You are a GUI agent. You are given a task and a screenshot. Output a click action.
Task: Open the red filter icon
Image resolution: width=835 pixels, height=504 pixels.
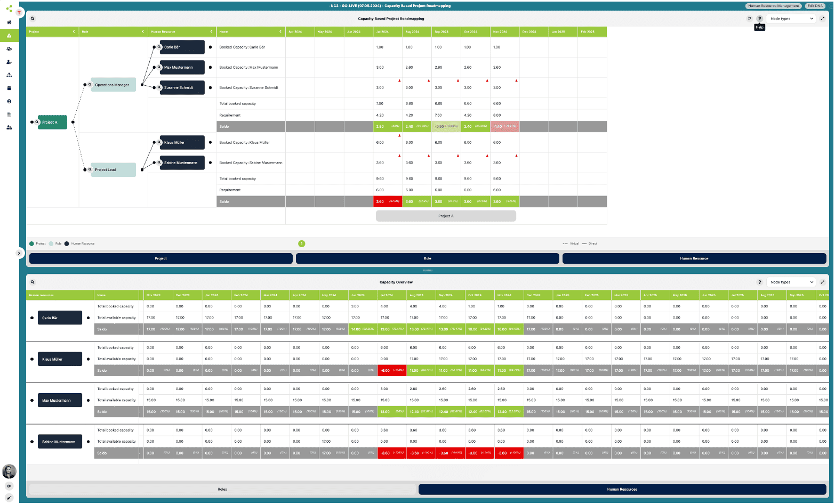[x=19, y=12]
